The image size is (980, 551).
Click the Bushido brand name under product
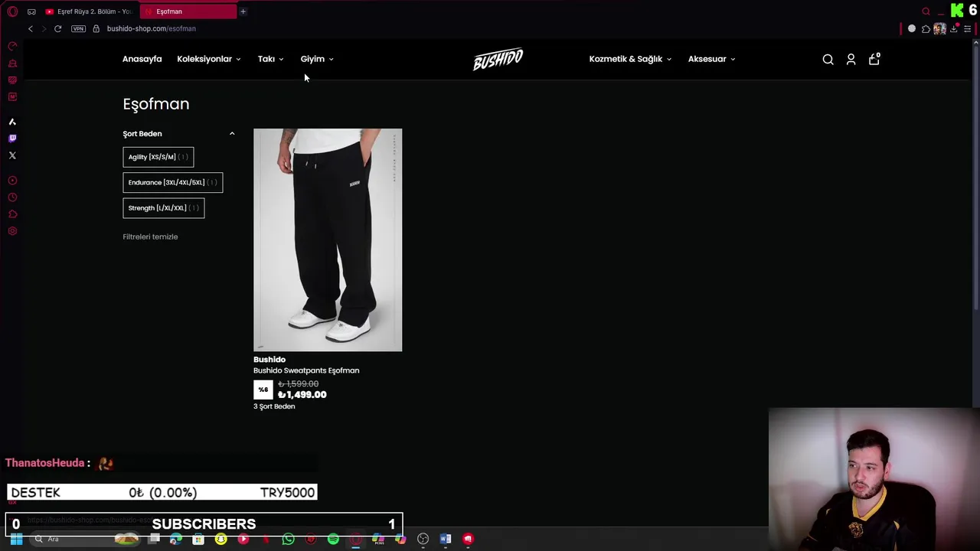269,360
